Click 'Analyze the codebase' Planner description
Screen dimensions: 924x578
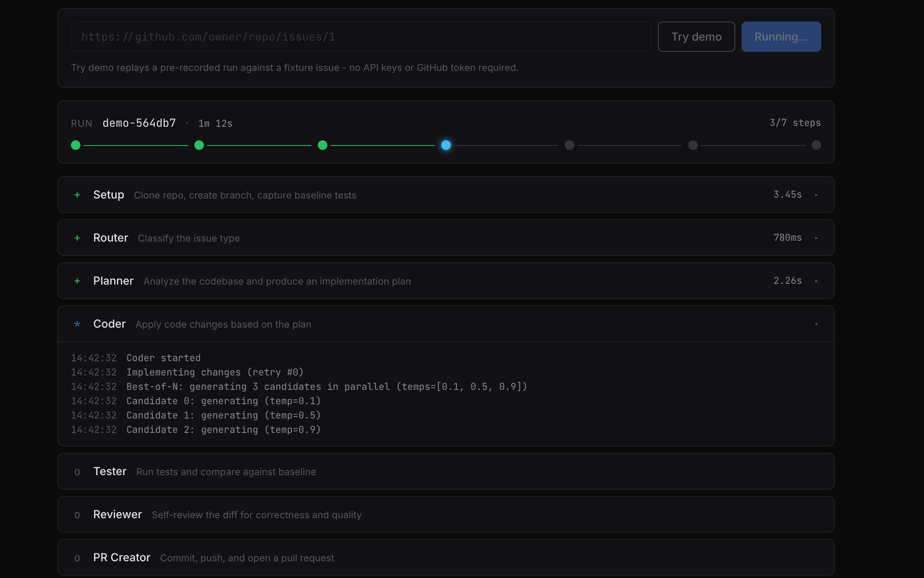[277, 281]
